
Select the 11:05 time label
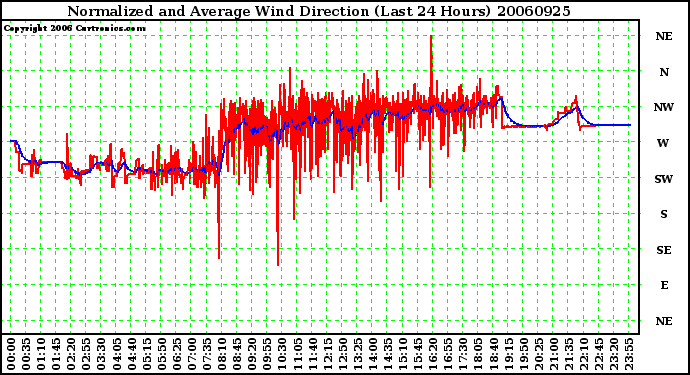297,354
